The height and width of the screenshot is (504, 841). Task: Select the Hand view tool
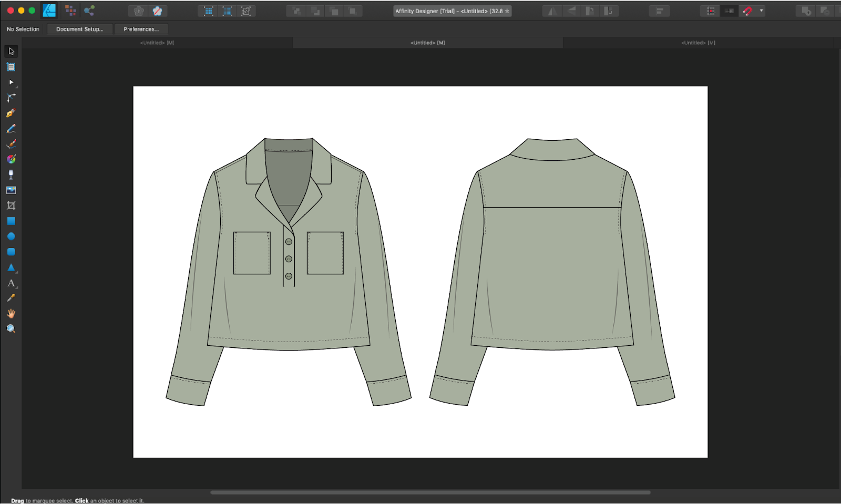pos(11,314)
